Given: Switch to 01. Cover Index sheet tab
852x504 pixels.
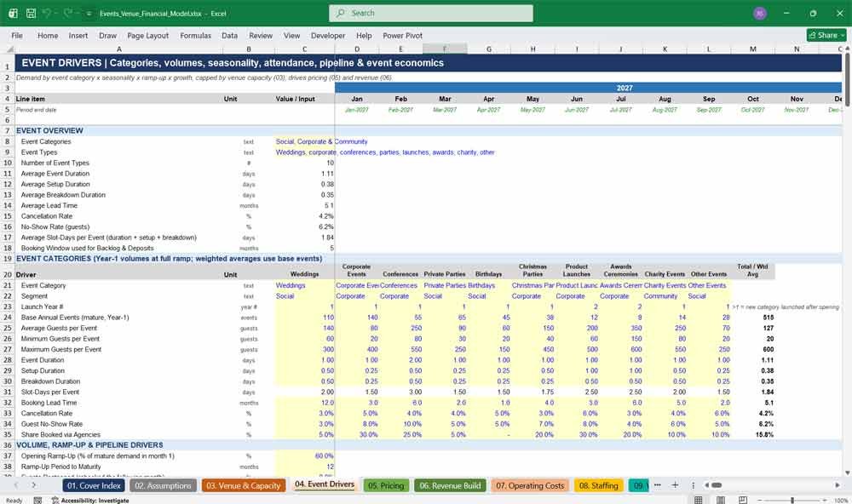Looking at the screenshot, I should (94, 485).
